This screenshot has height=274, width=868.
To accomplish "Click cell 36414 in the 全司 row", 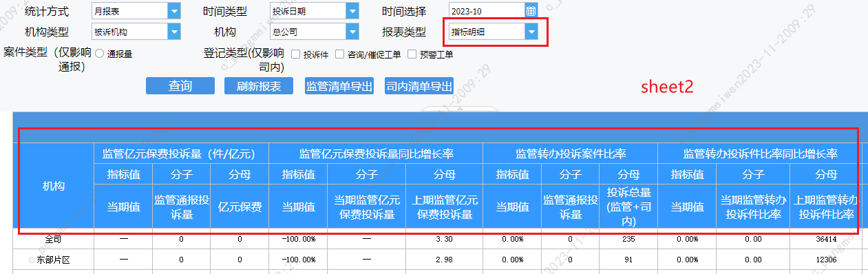I will pyautogui.click(x=825, y=239).
